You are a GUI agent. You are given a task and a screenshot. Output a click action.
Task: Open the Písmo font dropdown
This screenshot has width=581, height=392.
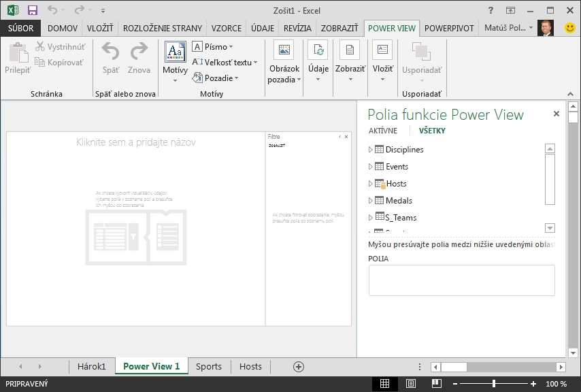[213, 47]
